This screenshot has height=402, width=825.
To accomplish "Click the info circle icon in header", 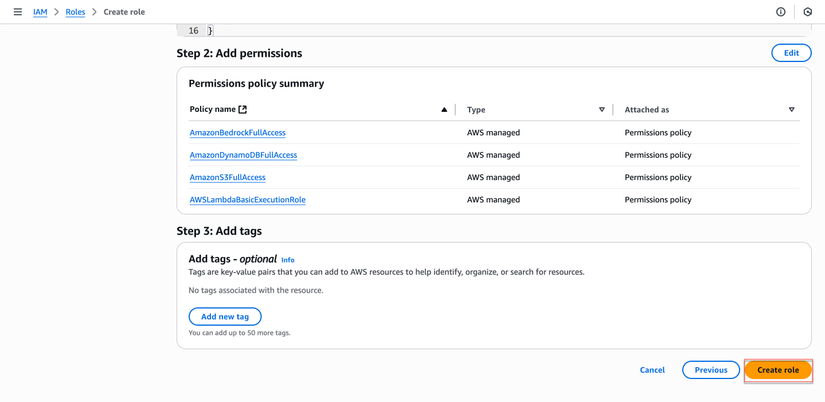I will 781,12.
